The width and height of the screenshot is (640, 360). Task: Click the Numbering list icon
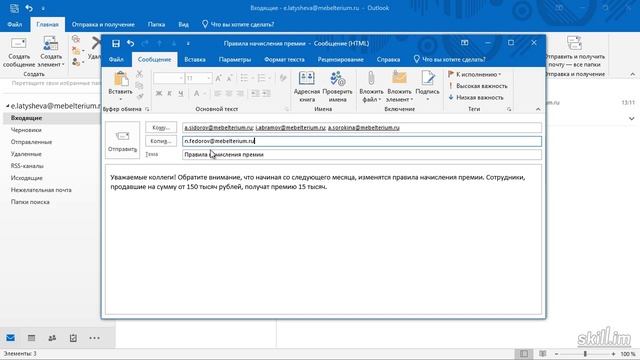(x=262, y=78)
